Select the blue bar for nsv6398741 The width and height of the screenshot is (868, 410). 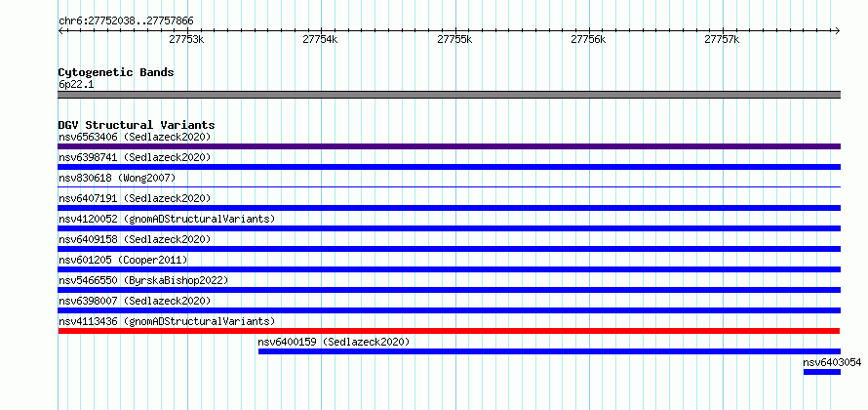[x=450, y=167]
